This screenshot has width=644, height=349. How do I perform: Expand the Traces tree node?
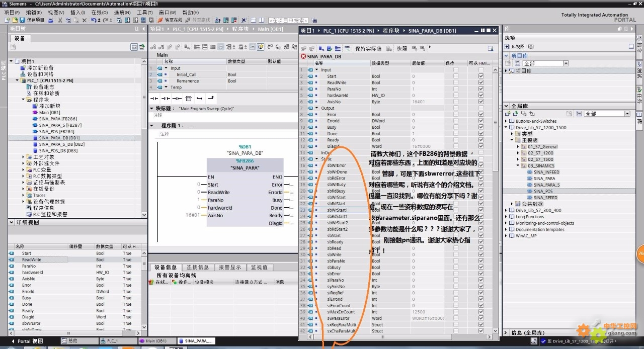point(23,195)
